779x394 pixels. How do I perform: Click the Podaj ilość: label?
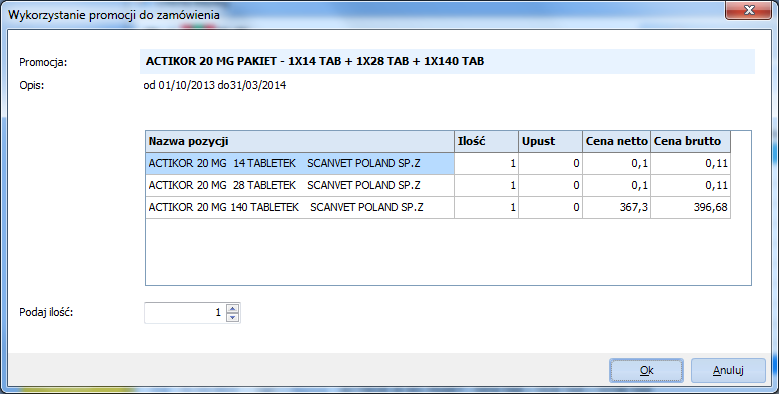(46, 313)
